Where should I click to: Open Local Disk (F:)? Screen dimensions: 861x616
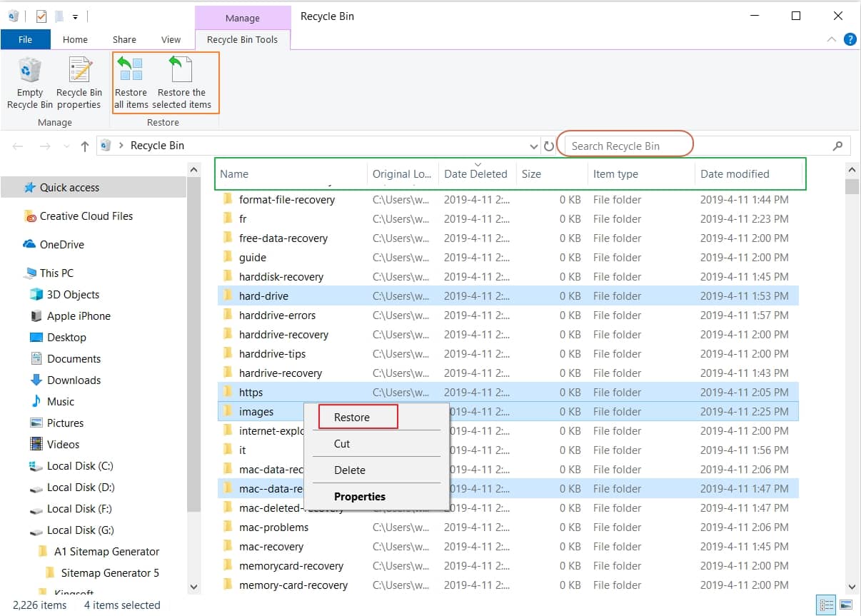(x=79, y=508)
